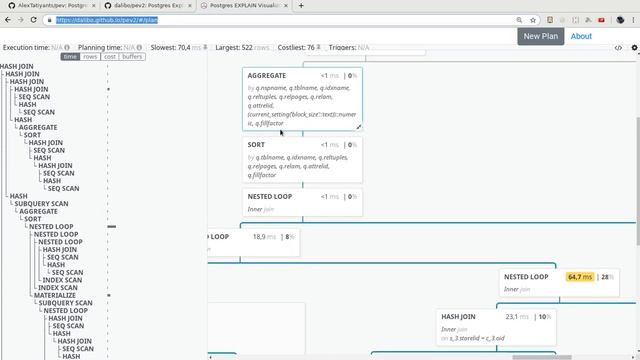Close the AlexTatiyants/pev tab
The height and width of the screenshot is (360, 640).
point(93,6)
